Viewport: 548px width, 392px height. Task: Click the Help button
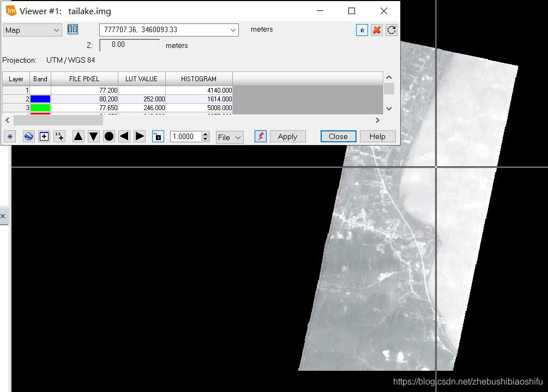tap(377, 137)
